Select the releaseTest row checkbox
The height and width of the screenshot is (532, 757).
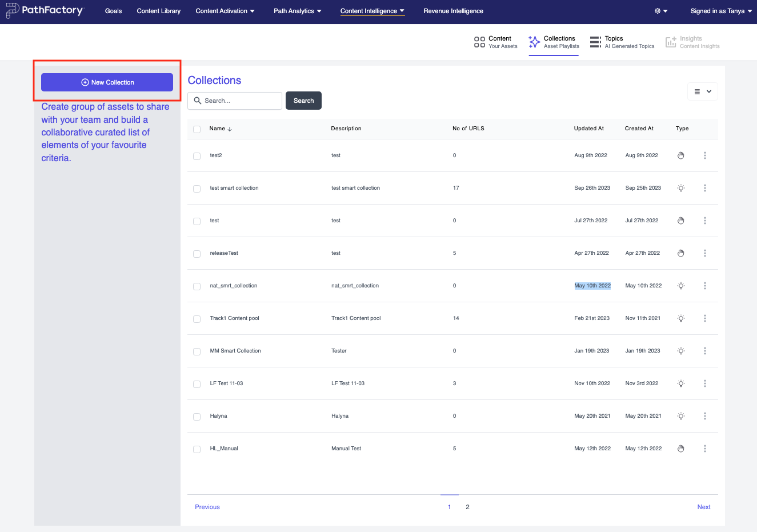pos(197,254)
